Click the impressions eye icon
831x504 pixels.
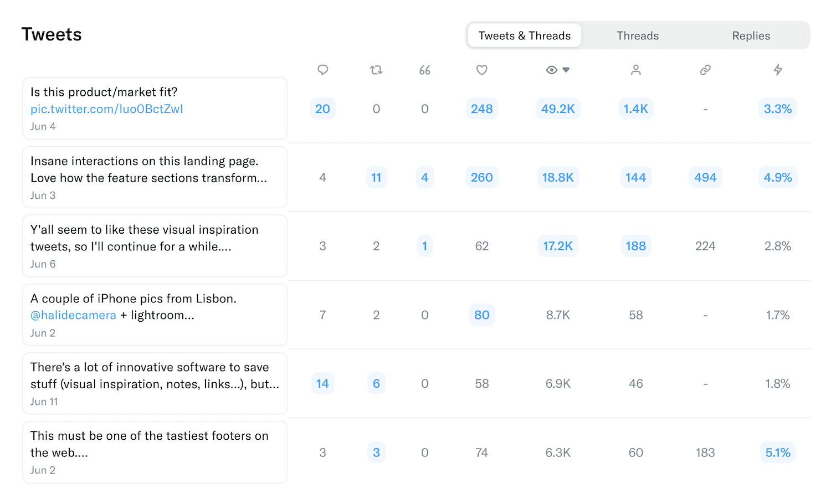coord(551,70)
